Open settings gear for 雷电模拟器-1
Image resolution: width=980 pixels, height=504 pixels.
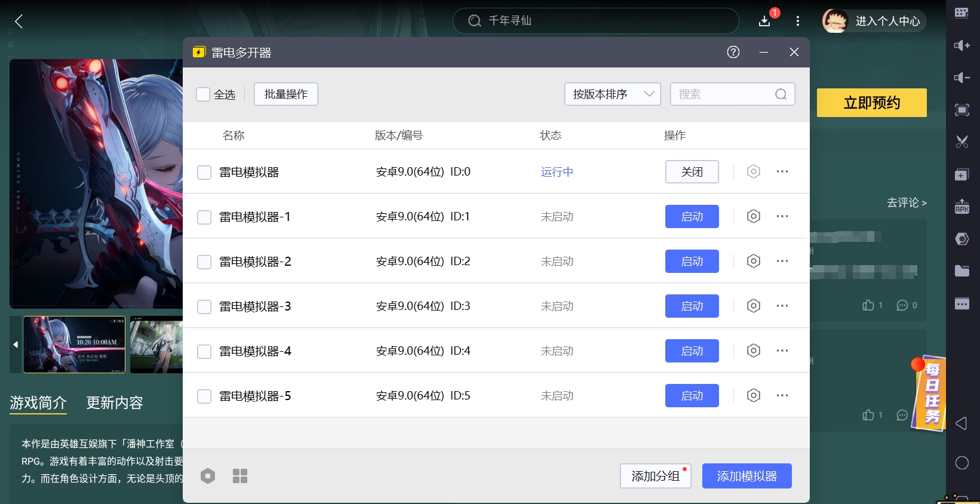(x=753, y=216)
